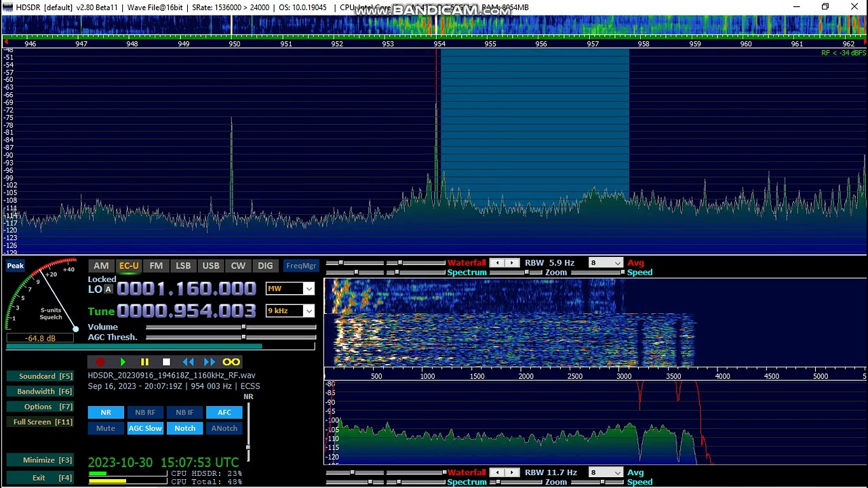Click the Tune frequency display 0000.954.003
This screenshot has height=488, width=868.
186,311
